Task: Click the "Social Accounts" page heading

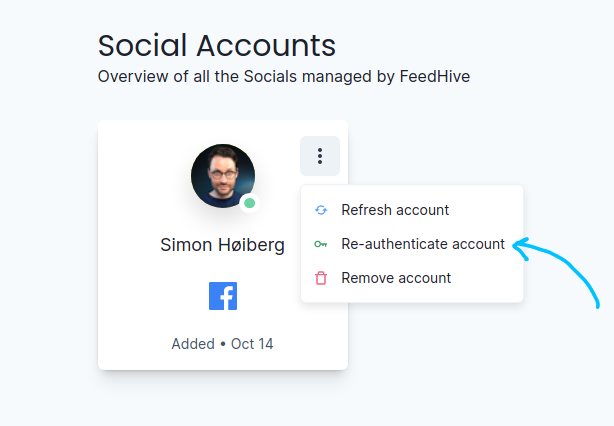Action: [217, 45]
